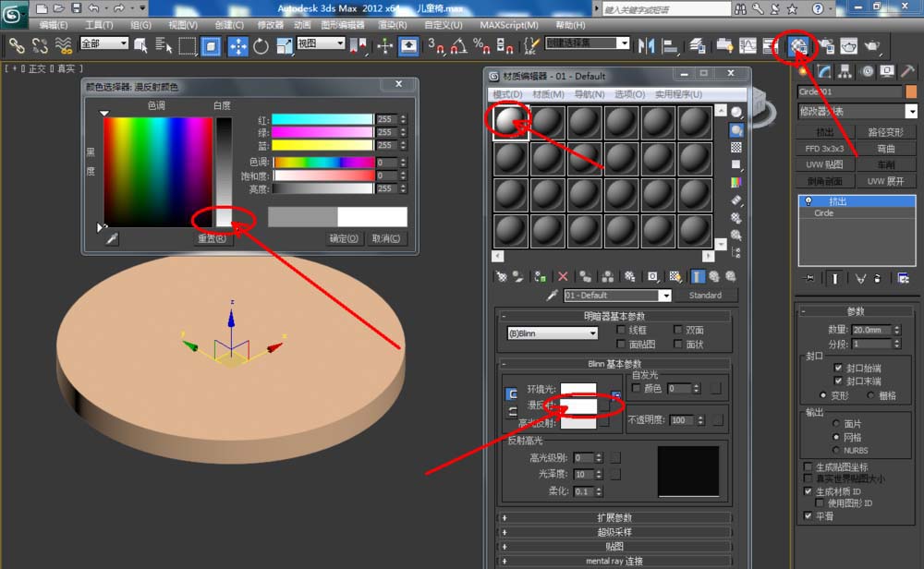Open the Material Editor from main toolbar
This screenshot has height=569, width=924.
(799, 45)
